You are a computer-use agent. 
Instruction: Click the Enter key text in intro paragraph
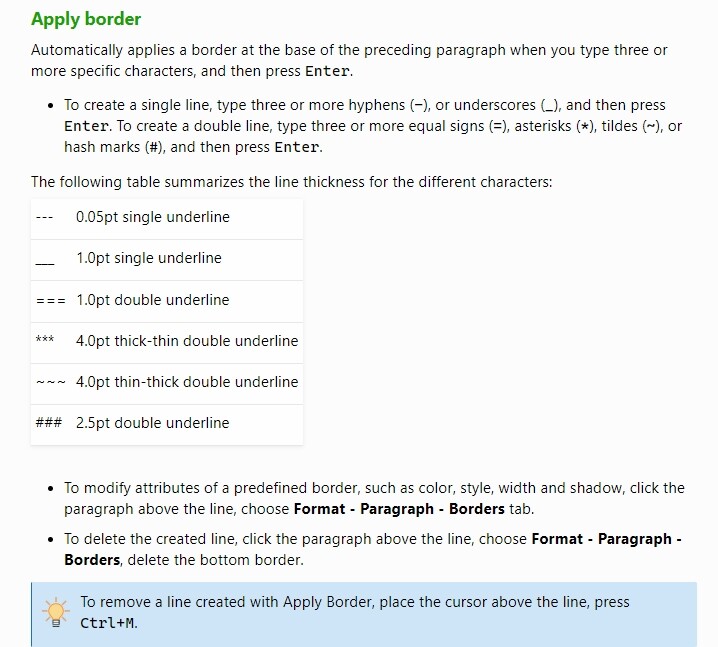pyautogui.click(x=327, y=71)
